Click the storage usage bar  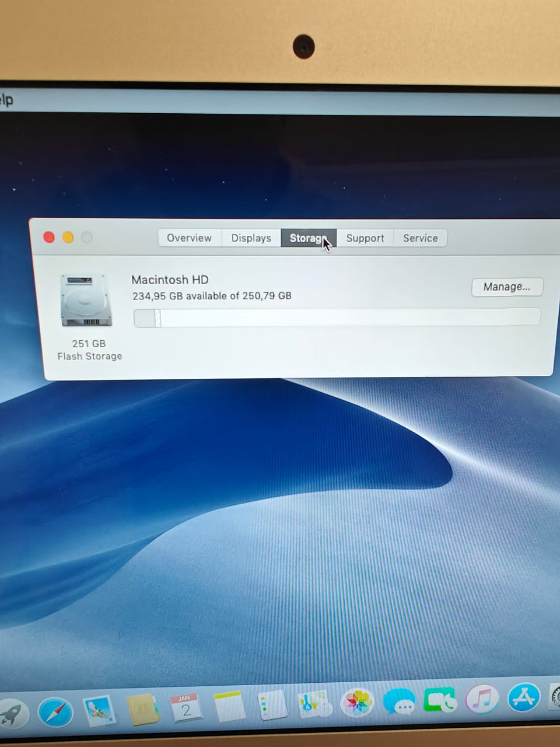337,318
